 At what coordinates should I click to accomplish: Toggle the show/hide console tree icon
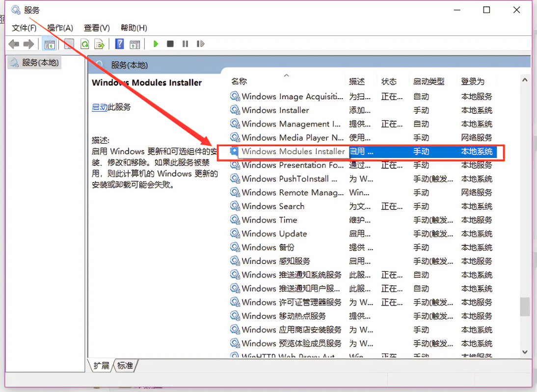click(50, 44)
